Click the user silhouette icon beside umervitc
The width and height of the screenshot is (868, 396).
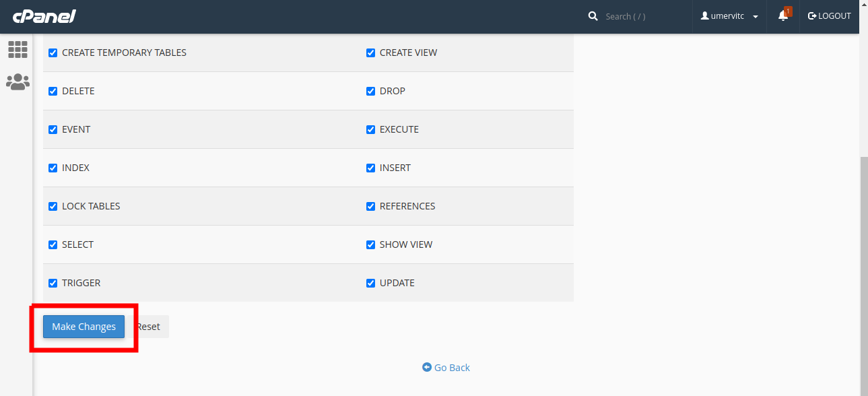click(706, 15)
